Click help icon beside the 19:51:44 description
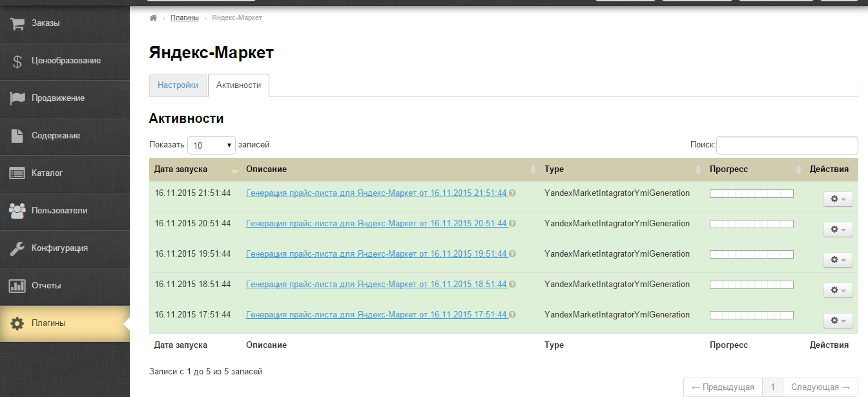868x397 pixels. pyautogui.click(x=512, y=254)
